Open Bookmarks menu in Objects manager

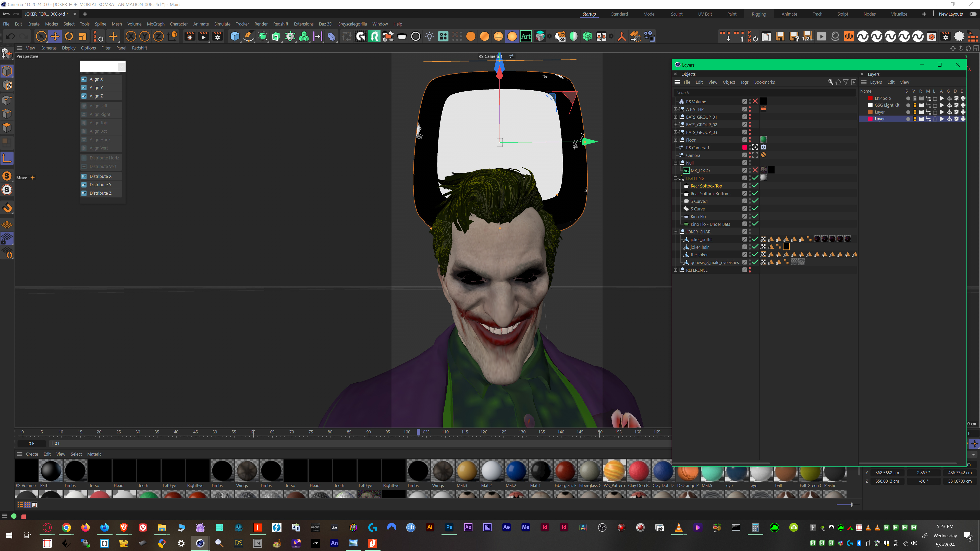(x=764, y=82)
